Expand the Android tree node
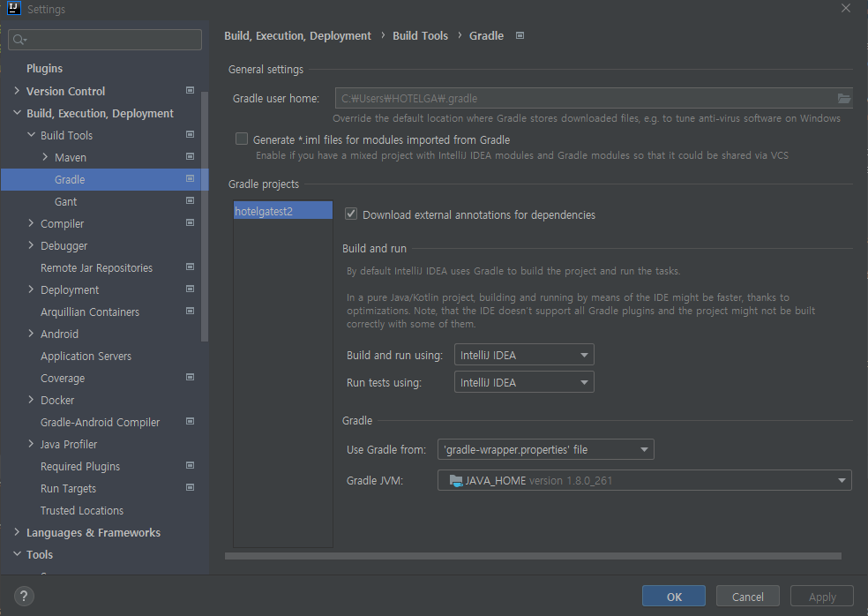The image size is (868, 616). pyautogui.click(x=31, y=333)
